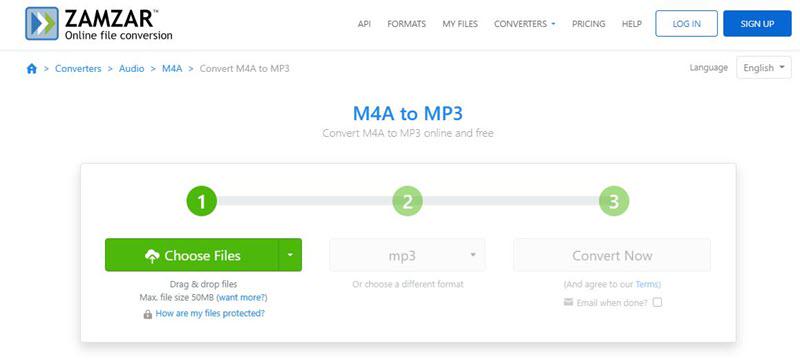The width and height of the screenshot is (800, 364).
Task: Go to Converters breadcrumb
Action: (78, 68)
